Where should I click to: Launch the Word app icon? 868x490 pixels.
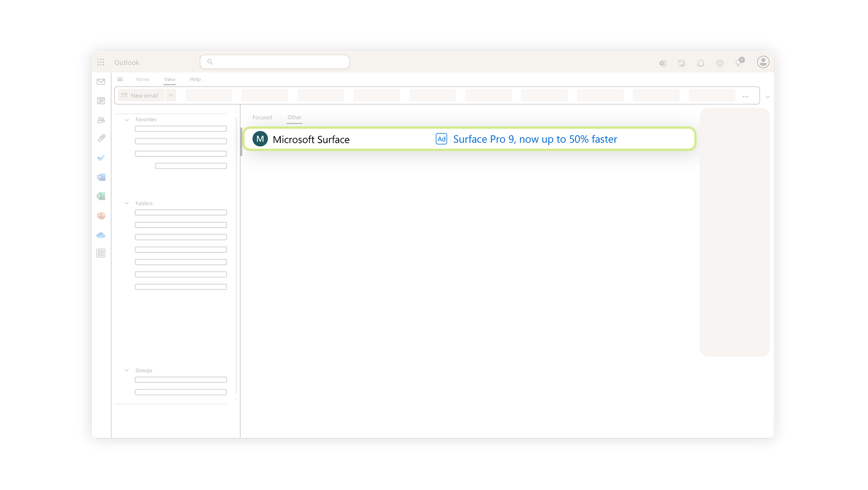101,177
